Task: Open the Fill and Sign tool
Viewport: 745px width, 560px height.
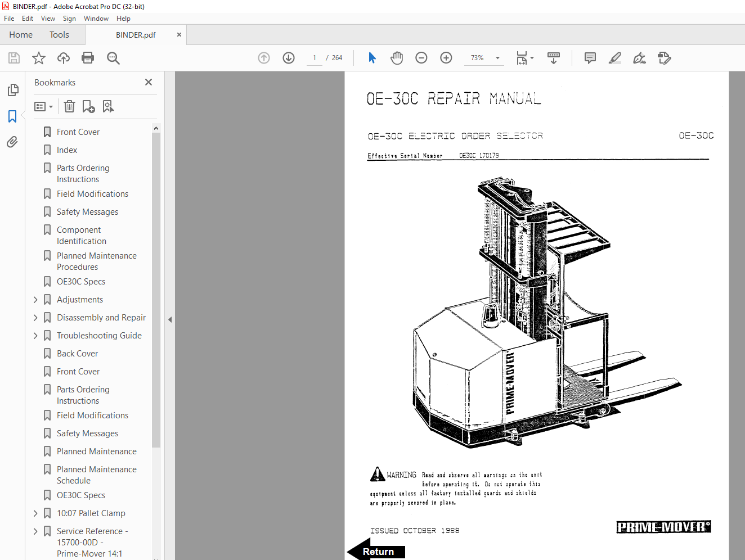Action: coord(640,58)
